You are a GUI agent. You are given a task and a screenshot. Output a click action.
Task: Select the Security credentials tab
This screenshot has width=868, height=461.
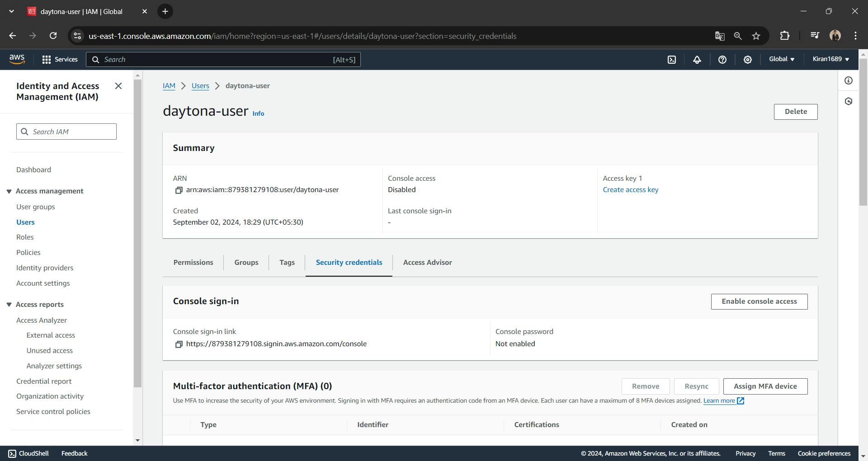349,263
